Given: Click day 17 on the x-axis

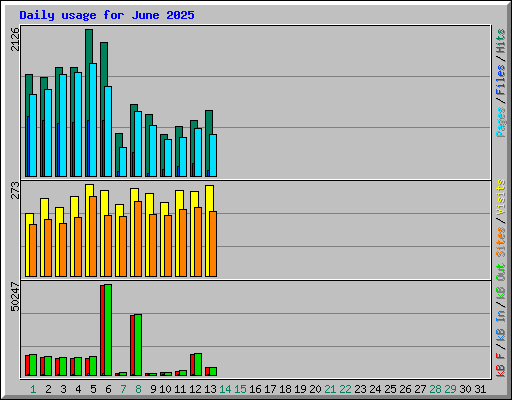Looking at the screenshot, I should click(x=270, y=389).
